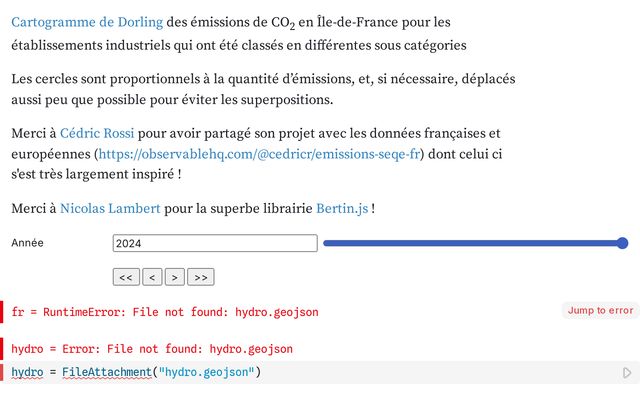Viewport: 640px width, 400px height.
Task: Click the middle of the year slider track
Action: click(474, 243)
